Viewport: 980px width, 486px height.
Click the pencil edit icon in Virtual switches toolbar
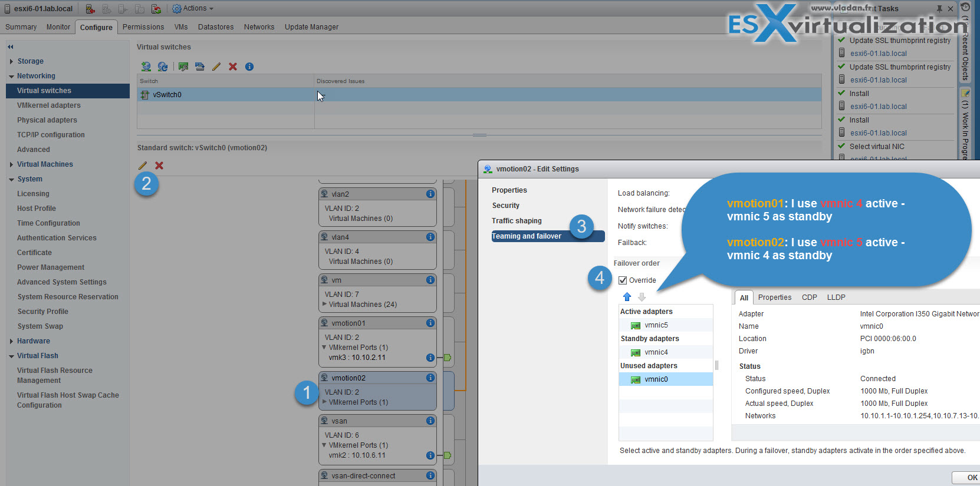[216, 67]
